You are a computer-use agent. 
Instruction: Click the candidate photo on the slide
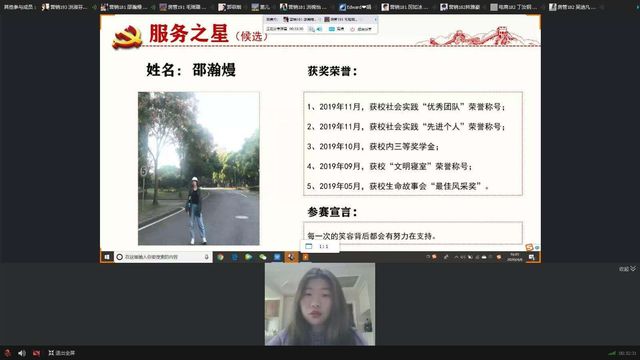click(x=198, y=168)
